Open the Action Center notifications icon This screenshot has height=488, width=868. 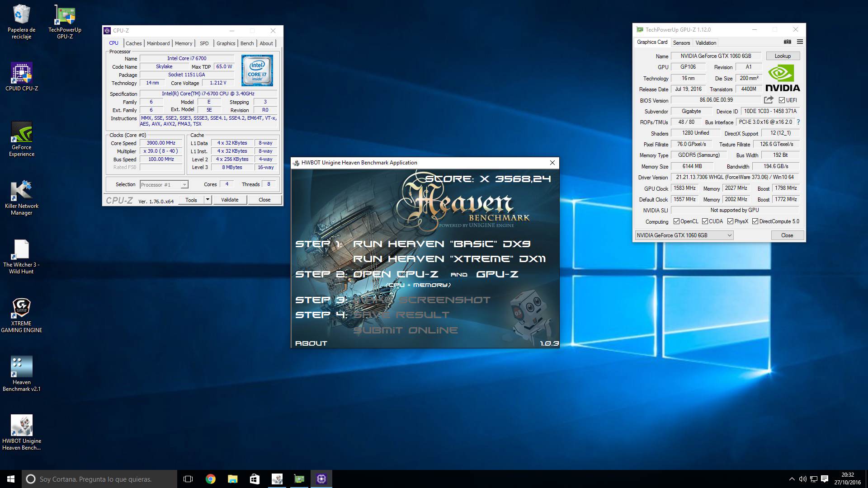pyautogui.click(x=825, y=479)
